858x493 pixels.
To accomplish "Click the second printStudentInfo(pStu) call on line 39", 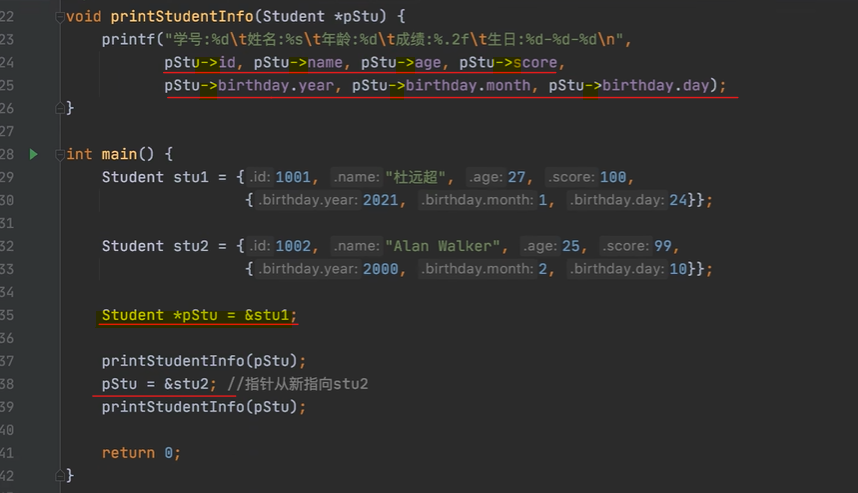I will (204, 407).
